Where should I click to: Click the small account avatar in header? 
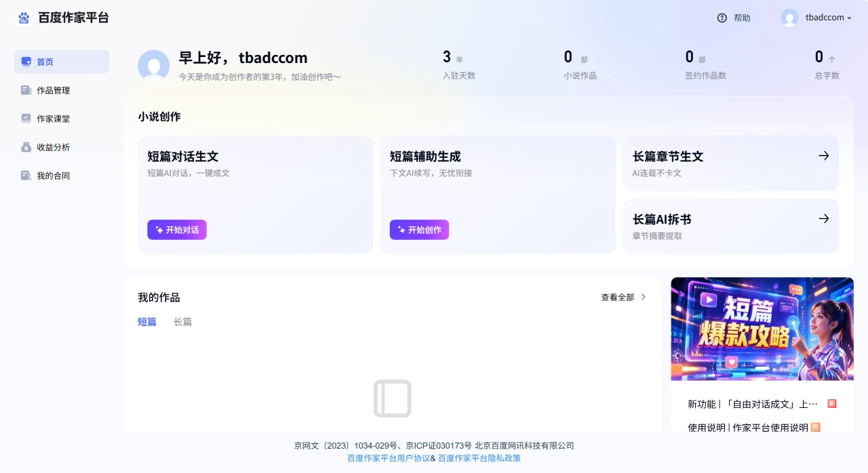[789, 18]
